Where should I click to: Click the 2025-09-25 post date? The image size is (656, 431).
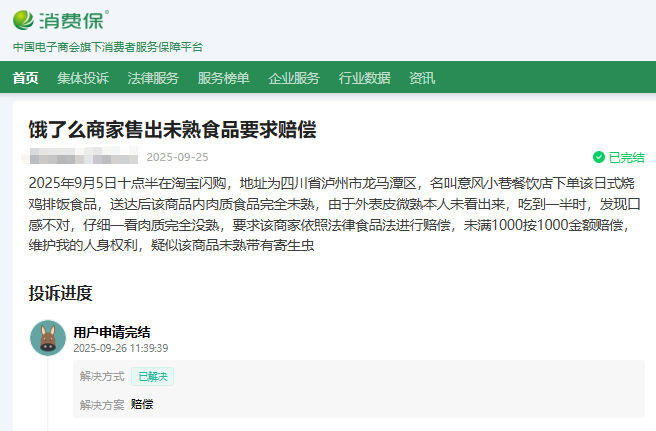177,157
